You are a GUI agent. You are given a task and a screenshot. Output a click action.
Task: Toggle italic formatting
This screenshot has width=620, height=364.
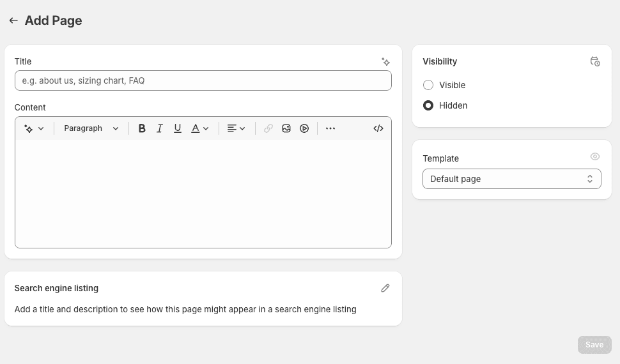coord(160,128)
